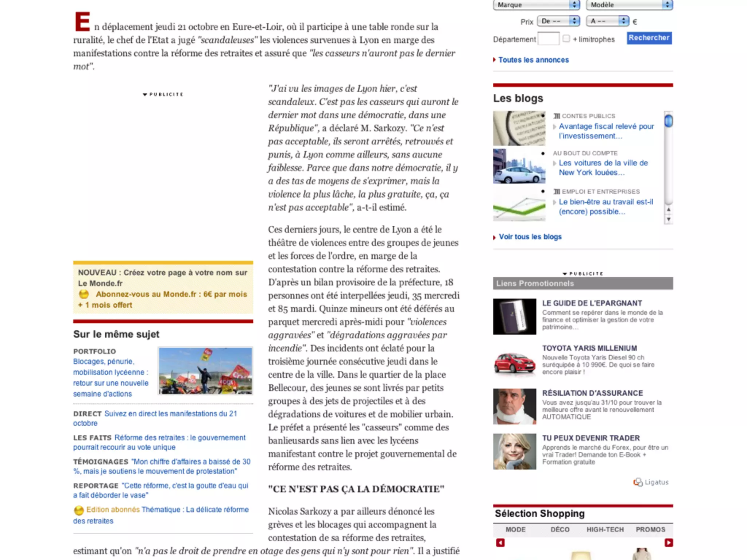Click inside the Département input field

pos(548,39)
